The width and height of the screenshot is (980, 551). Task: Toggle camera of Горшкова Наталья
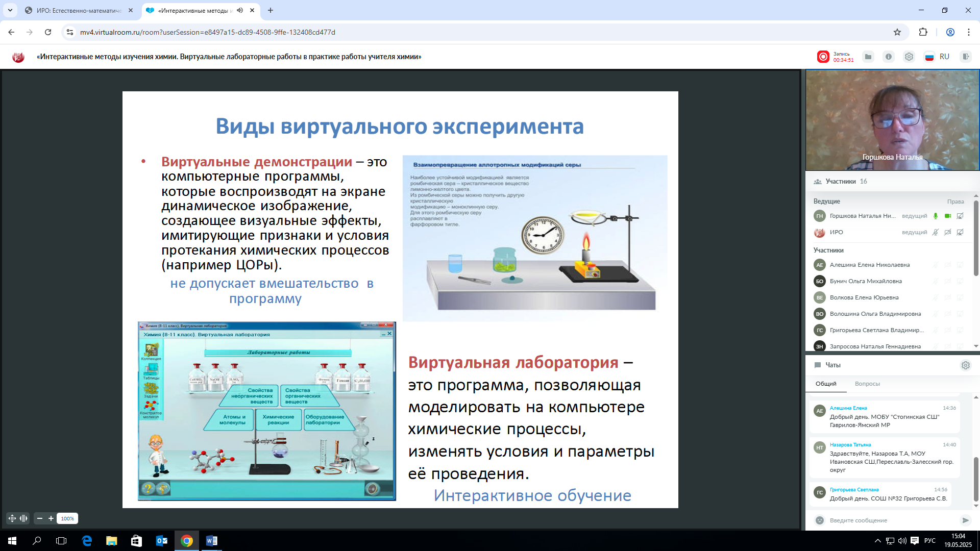pyautogui.click(x=948, y=216)
